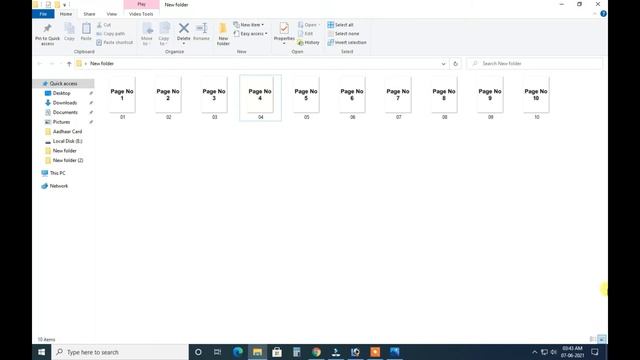The image size is (640, 360).
Task: Open Properties from the ribbon
Action: (x=284, y=33)
